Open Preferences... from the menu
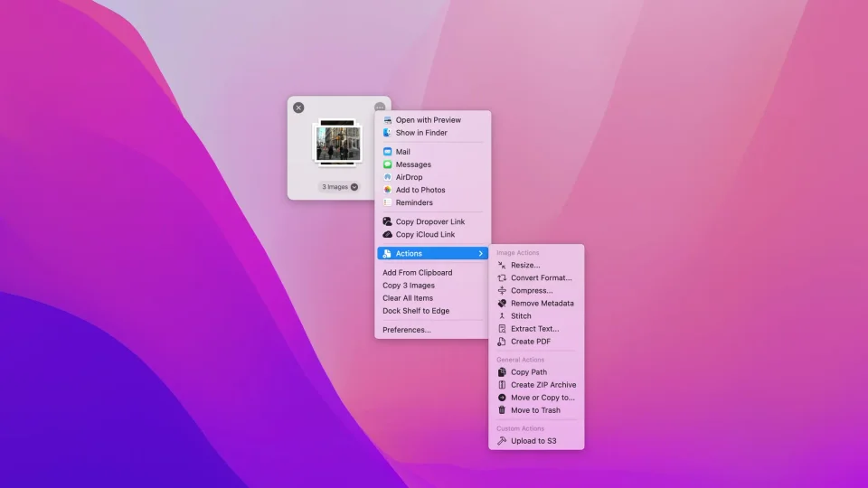The width and height of the screenshot is (868, 488). (x=406, y=330)
